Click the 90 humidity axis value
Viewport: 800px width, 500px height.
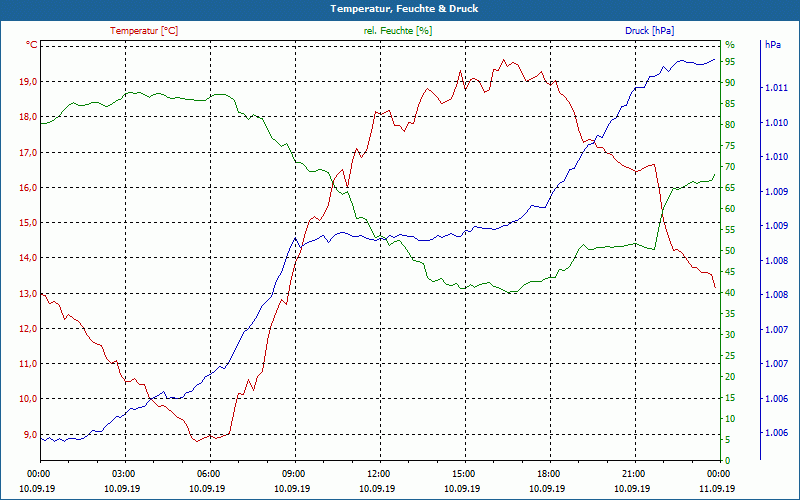pos(730,83)
